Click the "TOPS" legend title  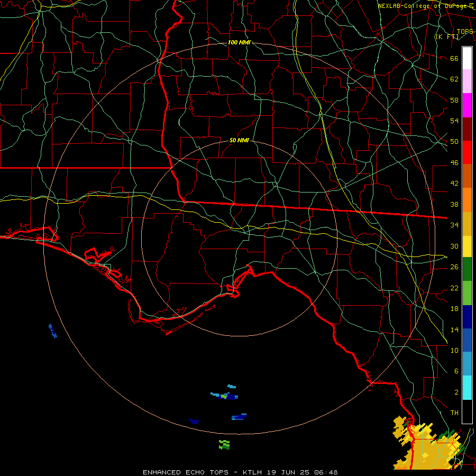click(x=465, y=32)
